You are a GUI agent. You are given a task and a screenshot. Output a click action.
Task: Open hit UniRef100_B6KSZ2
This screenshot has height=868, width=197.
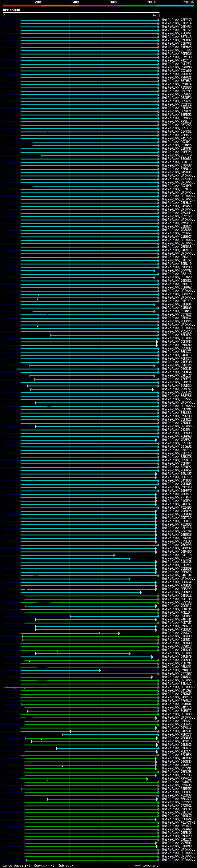[x=177, y=352]
